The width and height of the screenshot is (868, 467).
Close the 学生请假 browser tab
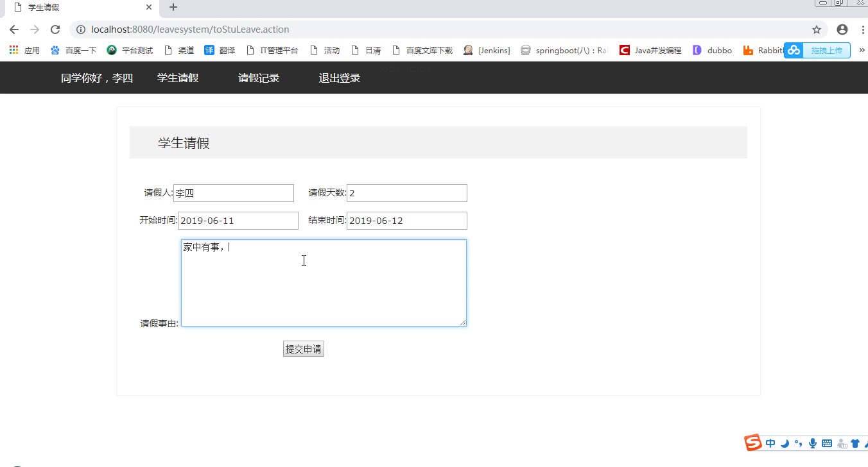pos(149,8)
